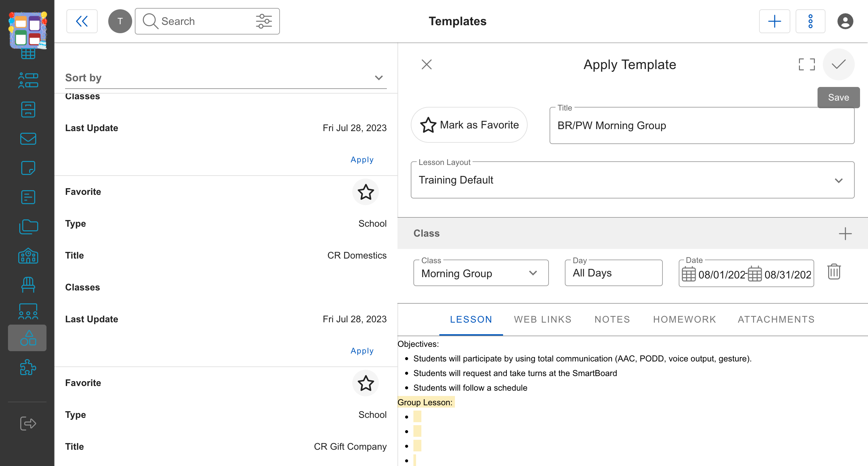Expand the Sort by dropdown
This screenshot has width=868, height=466.
click(226, 78)
